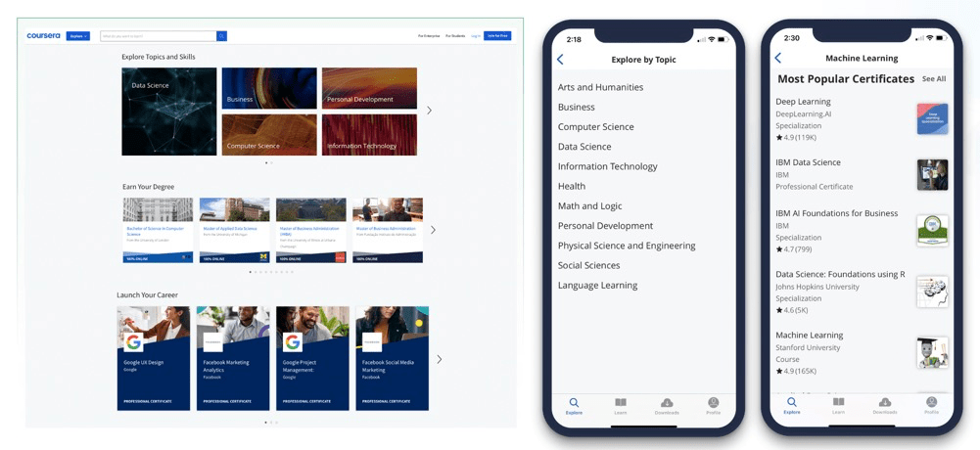Click the Coursera logo in the web header

click(x=43, y=35)
